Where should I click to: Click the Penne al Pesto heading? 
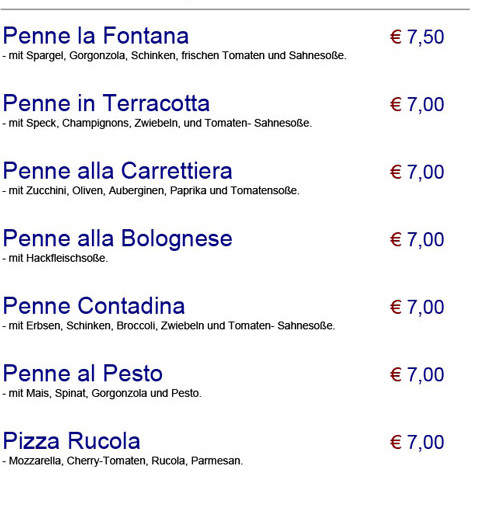tap(83, 374)
